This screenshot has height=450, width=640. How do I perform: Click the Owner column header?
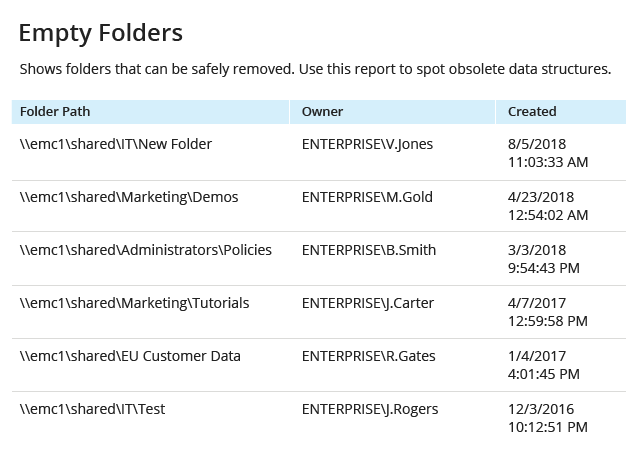point(322,111)
